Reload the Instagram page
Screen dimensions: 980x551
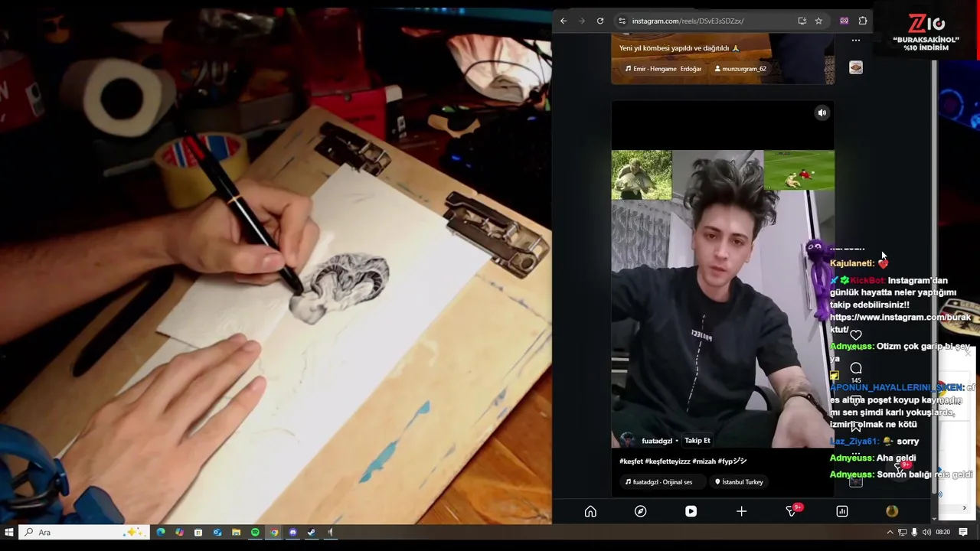600,21
